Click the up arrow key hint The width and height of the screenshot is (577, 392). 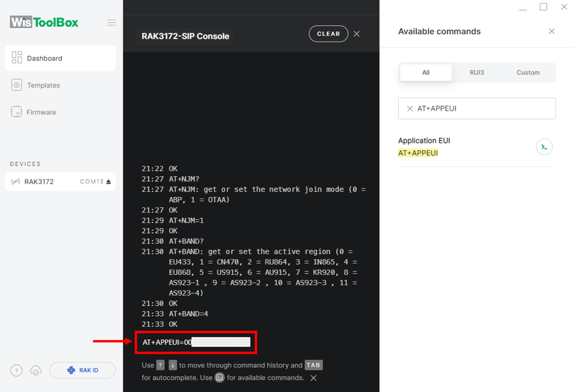pos(160,365)
